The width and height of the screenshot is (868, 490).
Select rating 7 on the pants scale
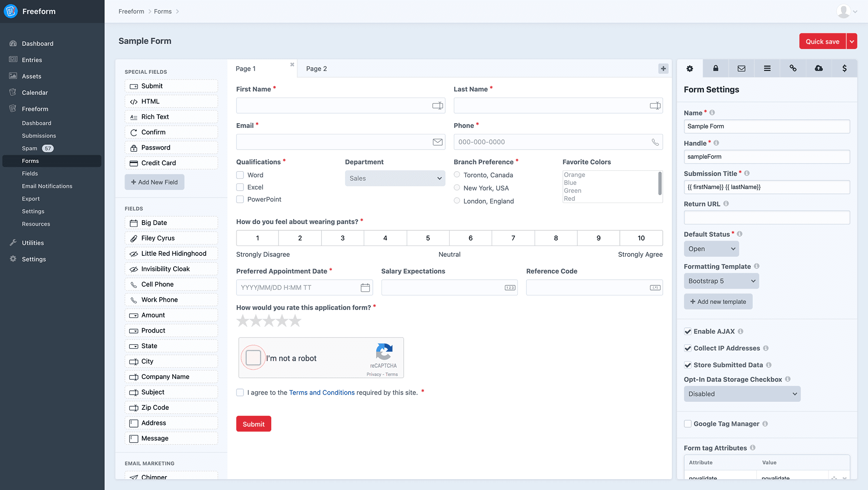click(513, 238)
